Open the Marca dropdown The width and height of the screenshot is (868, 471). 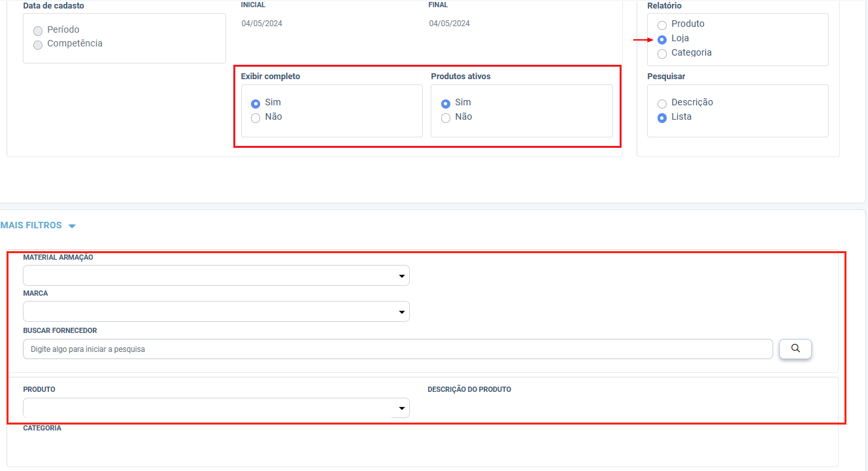(216, 311)
